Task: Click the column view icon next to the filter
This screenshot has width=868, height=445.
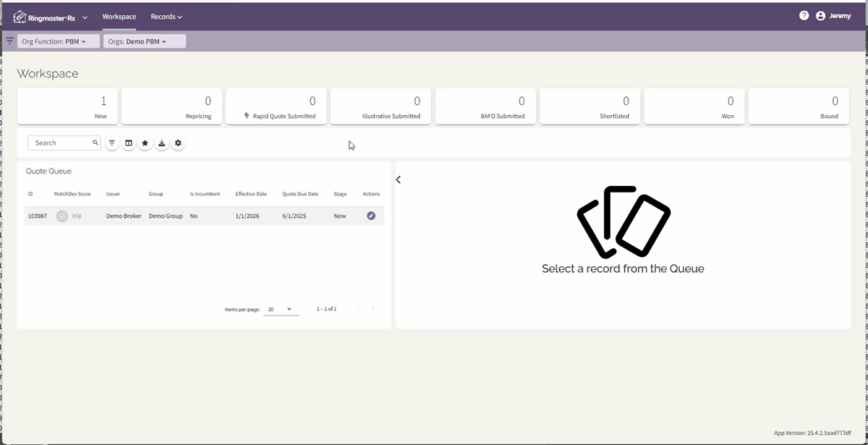Action: pyautogui.click(x=129, y=143)
